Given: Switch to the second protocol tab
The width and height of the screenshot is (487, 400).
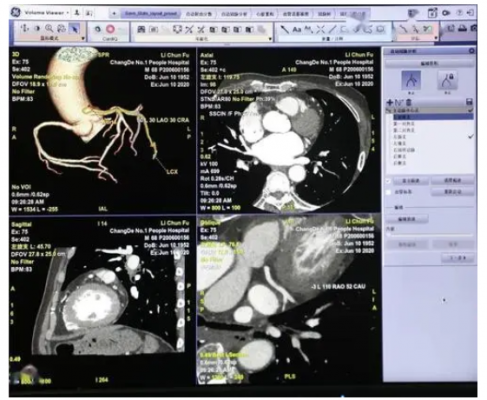Looking at the screenshot, I should click(x=199, y=14).
